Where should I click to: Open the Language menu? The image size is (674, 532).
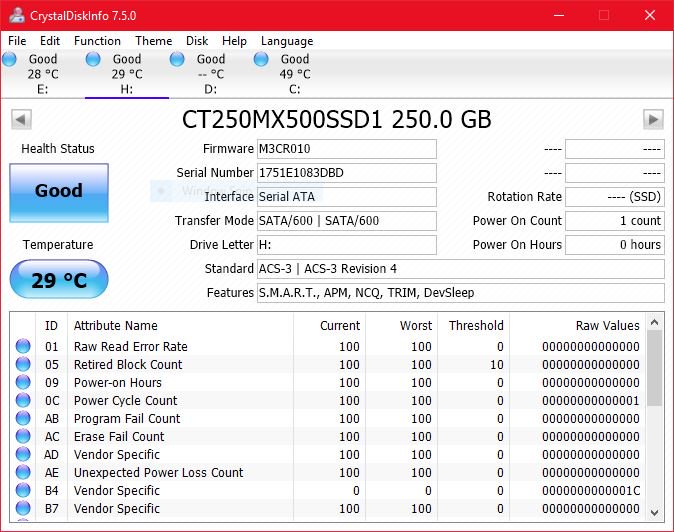(x=287, y=41)
